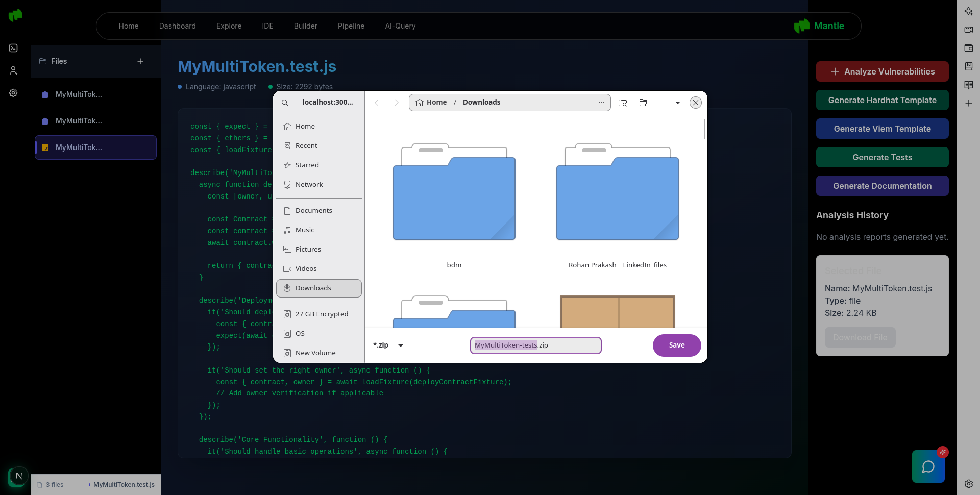Screen dimensions: 980x495
Task: Open the user profile sidebar icon
Action: (13, 70)
